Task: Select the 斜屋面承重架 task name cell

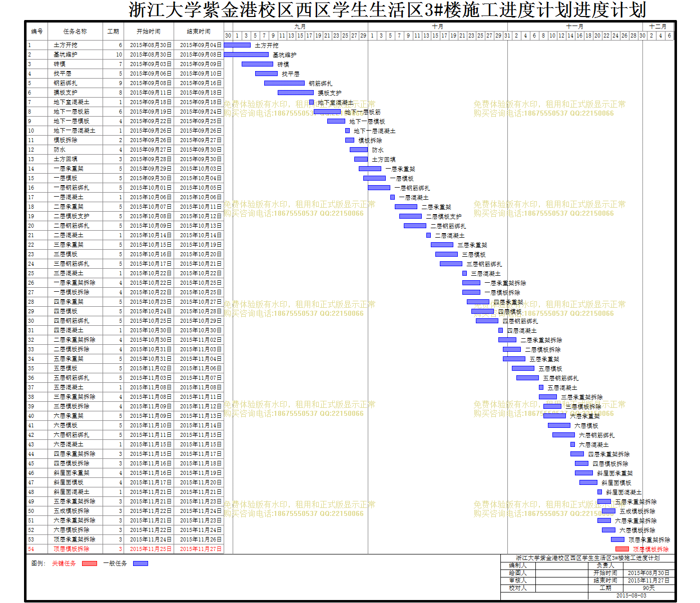Action: [x=75, y=473]
